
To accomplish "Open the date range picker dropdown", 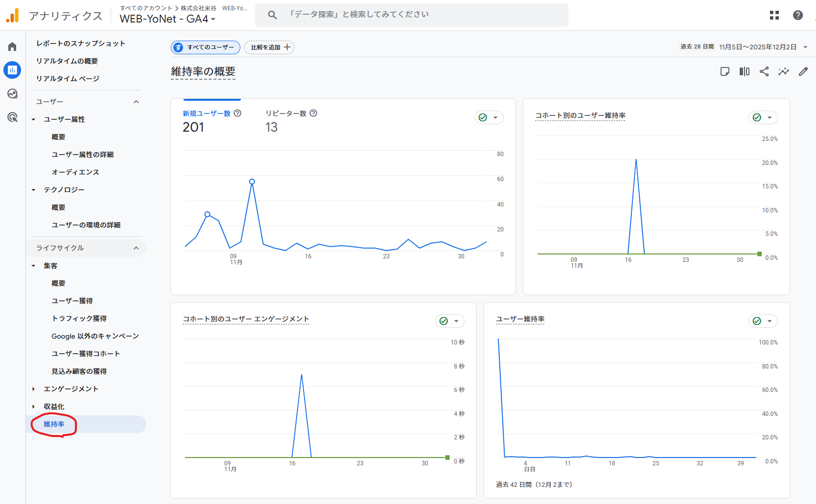I will (x=805, y=47).
